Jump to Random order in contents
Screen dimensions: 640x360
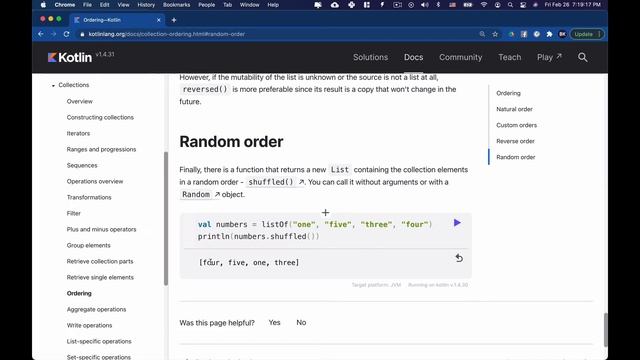click(516, 157)
